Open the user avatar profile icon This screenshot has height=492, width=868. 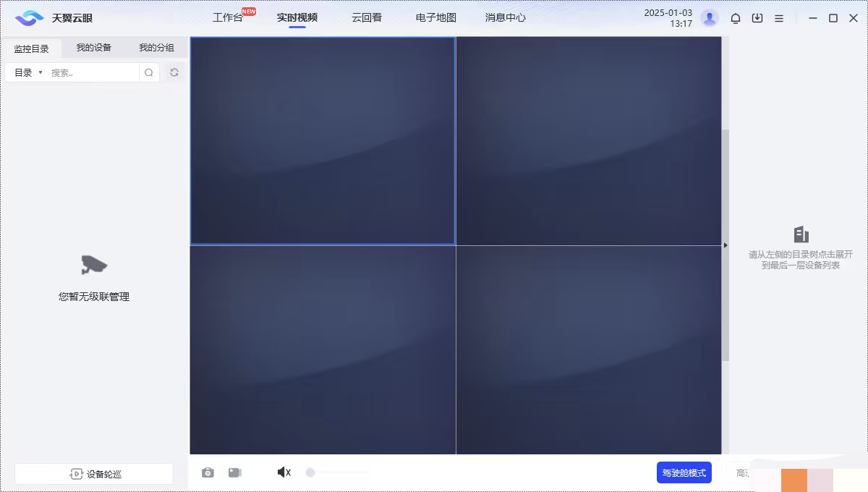pos(710,17)
